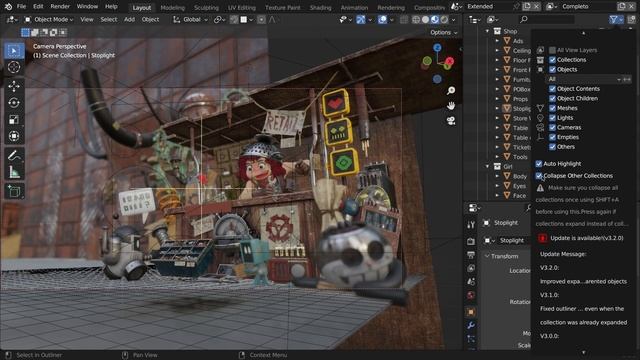Select the Body object in outliner
The image size is (640, 360).
point(520,176)
